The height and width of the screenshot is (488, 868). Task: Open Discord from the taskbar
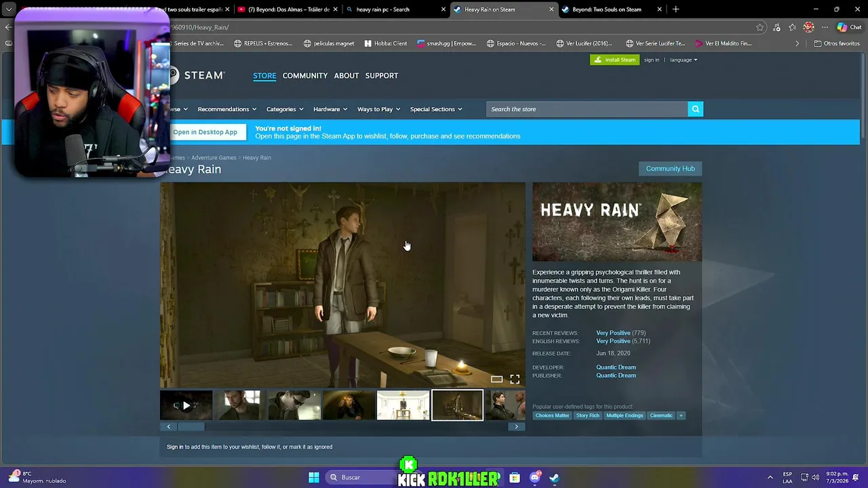pyautogui.click(x=535, y=477)
